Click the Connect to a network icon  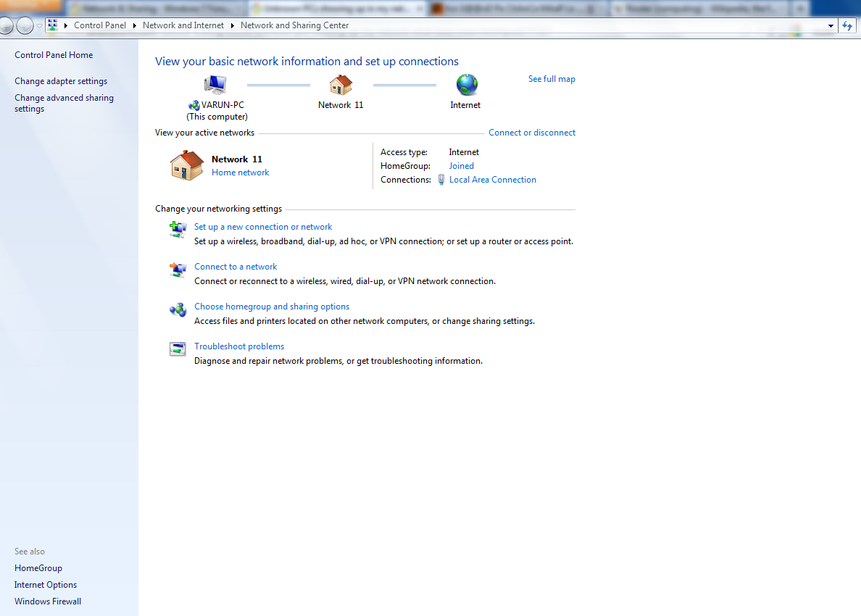point(178,269)
